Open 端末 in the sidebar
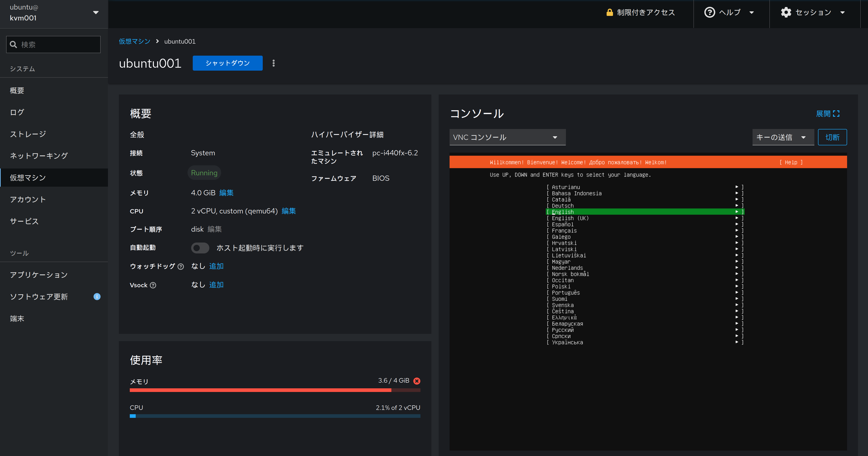 pos(54,319)
